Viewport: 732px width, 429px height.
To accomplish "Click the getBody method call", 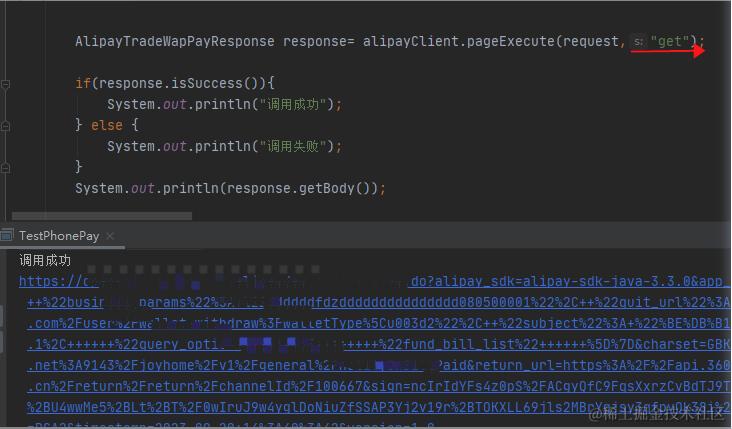I will (327, 189).
